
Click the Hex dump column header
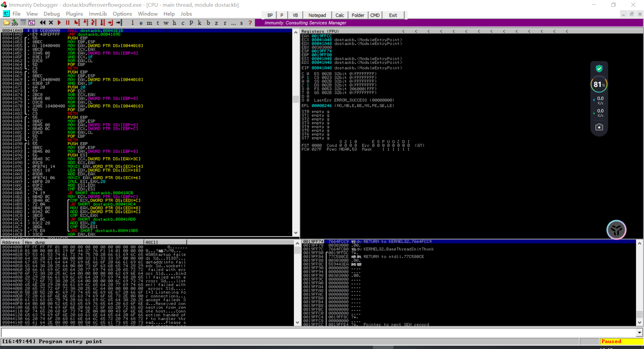[x=84, y=242]
